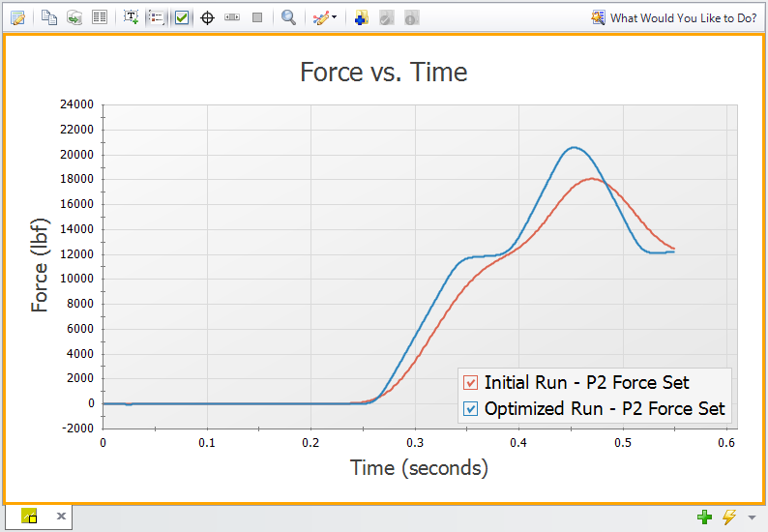Image resolution: width=768 pixels, height=532 pixels.
Task: Close the graph tab with X
Action: 61,516
